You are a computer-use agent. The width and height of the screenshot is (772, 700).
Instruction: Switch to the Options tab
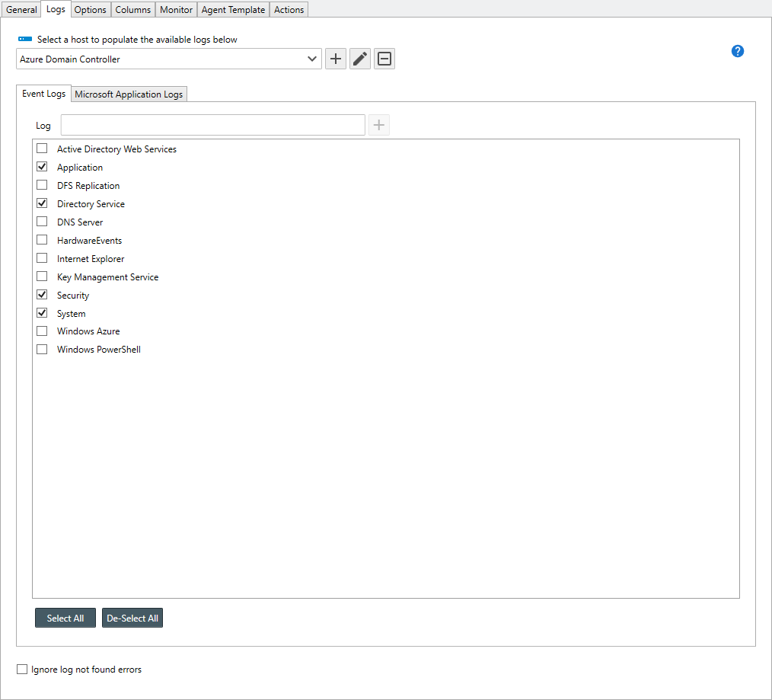point(90,10)
